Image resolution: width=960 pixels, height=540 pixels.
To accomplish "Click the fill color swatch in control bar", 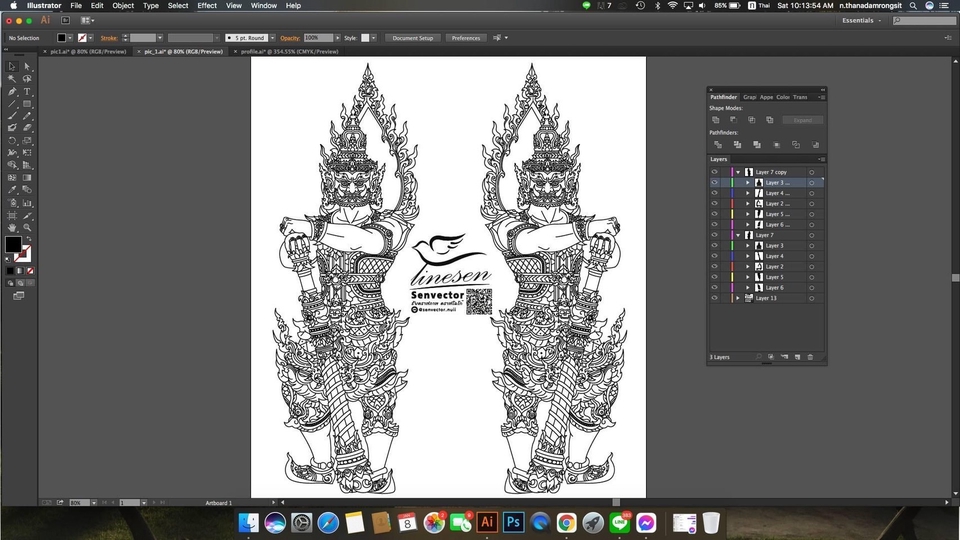I will click(61, 38).
